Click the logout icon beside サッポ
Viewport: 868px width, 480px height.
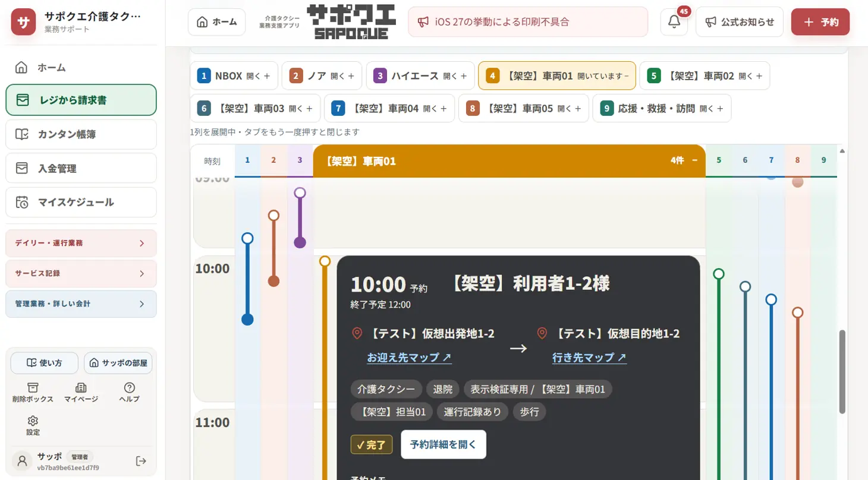point(141,461)
